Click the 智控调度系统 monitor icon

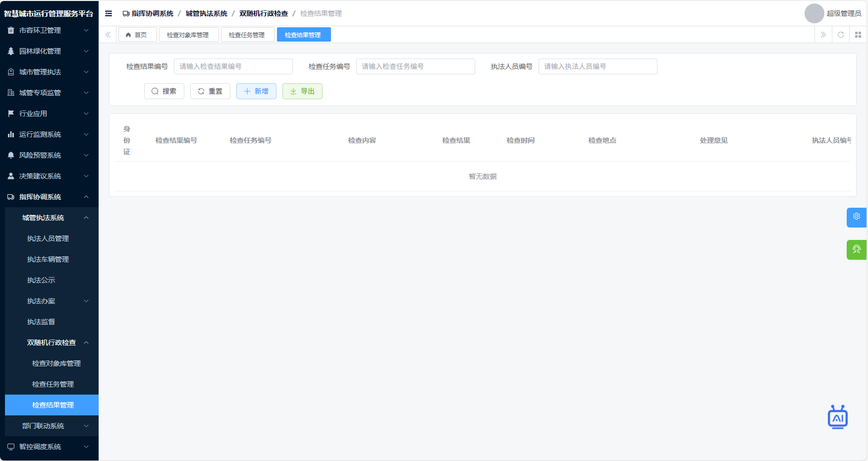[x=11, y=447]
